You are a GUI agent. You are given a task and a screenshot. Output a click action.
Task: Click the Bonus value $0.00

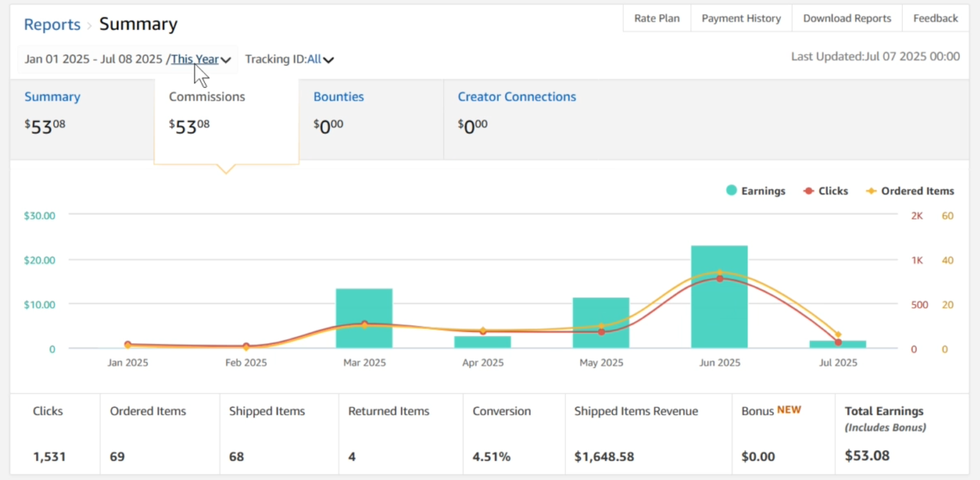(758, 457)
